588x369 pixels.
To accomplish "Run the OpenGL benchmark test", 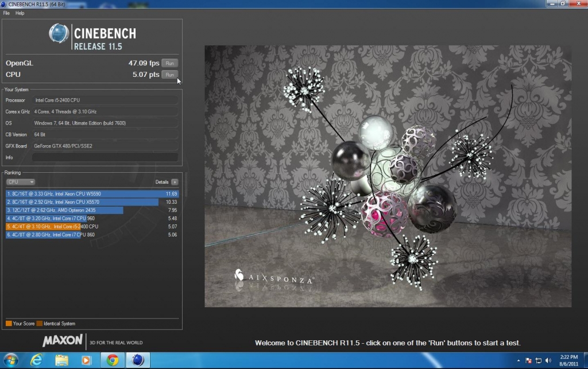I will (169, 63).
